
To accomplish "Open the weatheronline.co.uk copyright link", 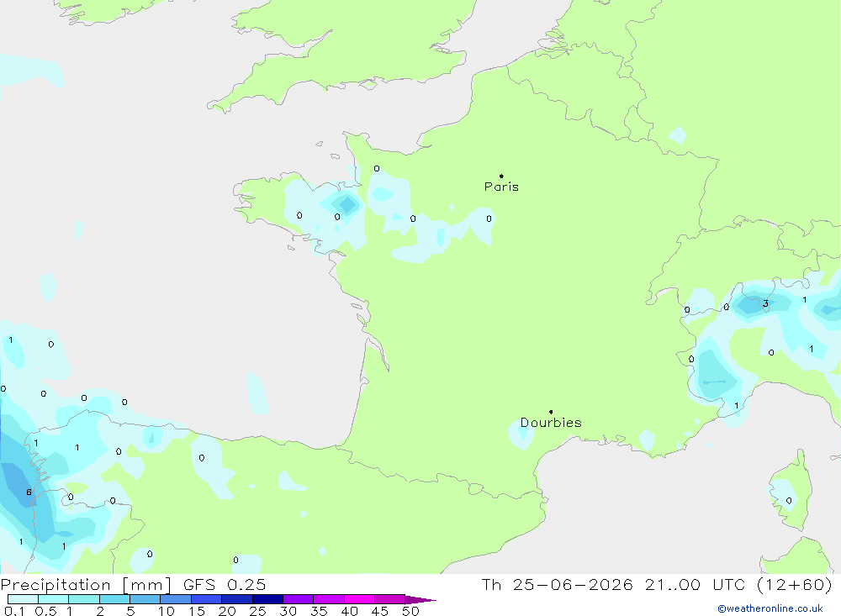I will click(770, 608).
